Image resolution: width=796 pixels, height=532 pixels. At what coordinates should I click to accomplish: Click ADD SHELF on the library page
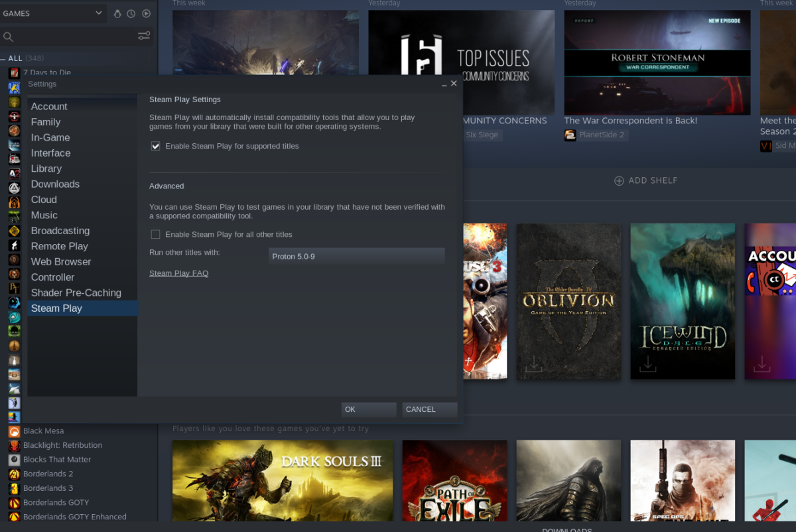645,180
